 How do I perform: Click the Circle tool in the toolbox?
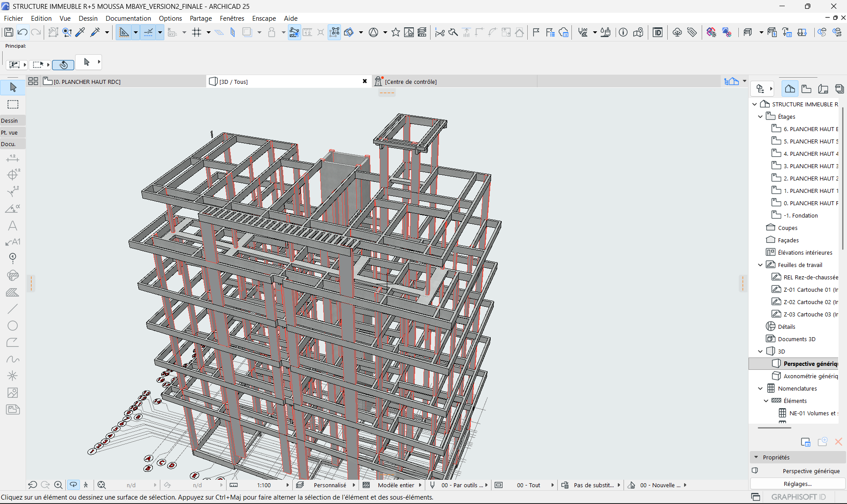12,326
